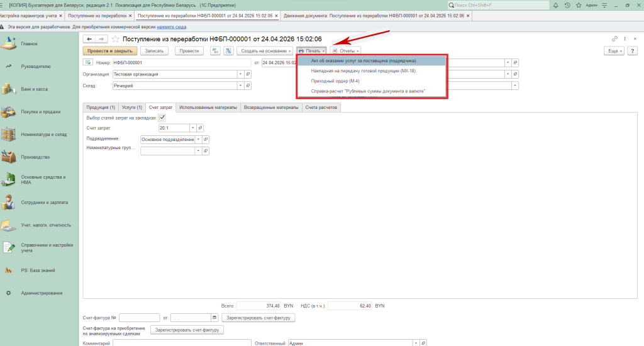Expand the Подразделение dropdown arrow

pos(198,139)
